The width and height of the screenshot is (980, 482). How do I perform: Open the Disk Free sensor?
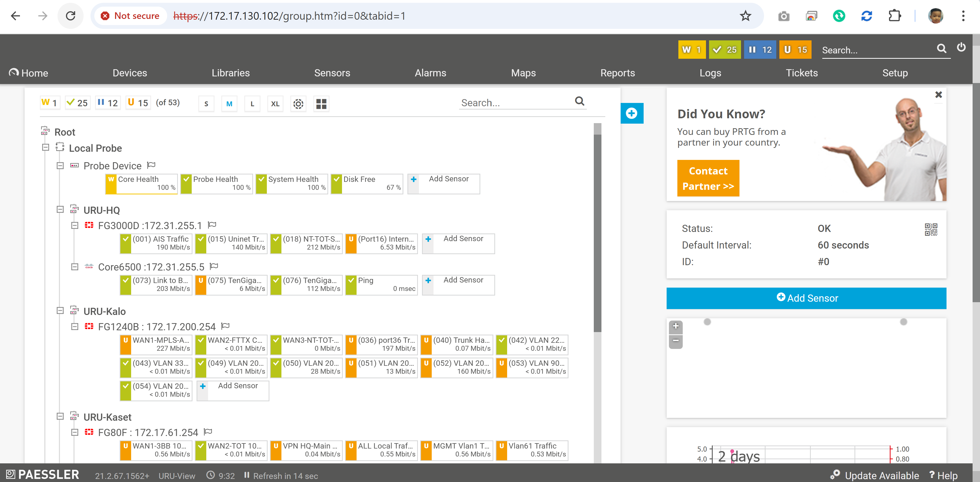[367, 184]
